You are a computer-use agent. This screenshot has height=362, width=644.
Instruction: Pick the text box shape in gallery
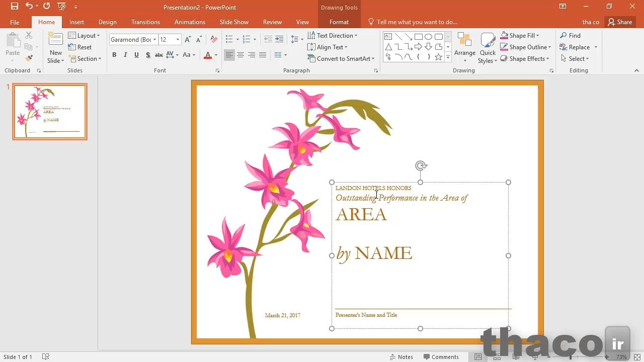point(388,37)
